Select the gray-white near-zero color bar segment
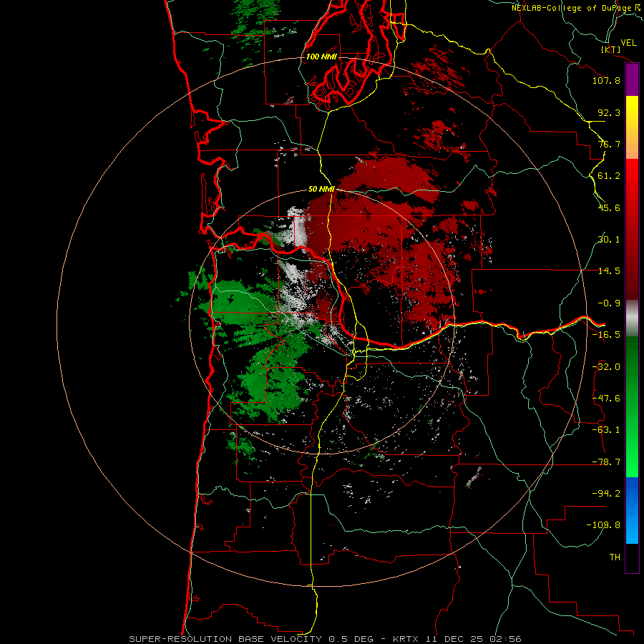This screenshot has height=644, width=644. 632,318
